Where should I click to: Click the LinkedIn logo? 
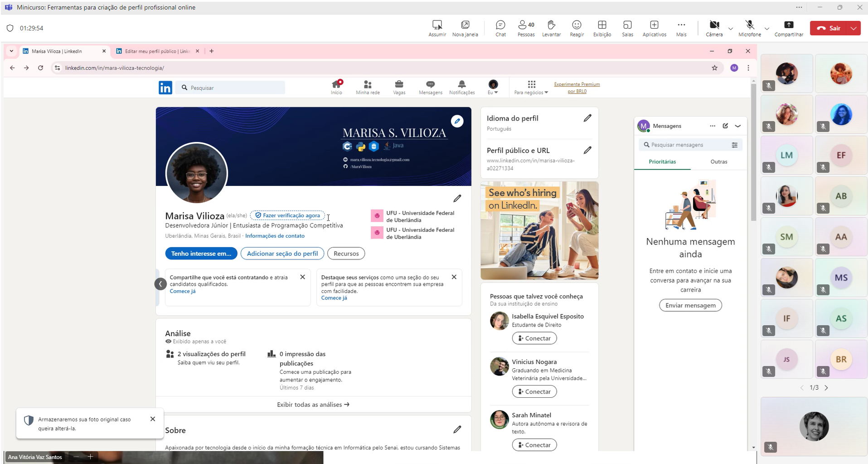click(x=165, y=88)
